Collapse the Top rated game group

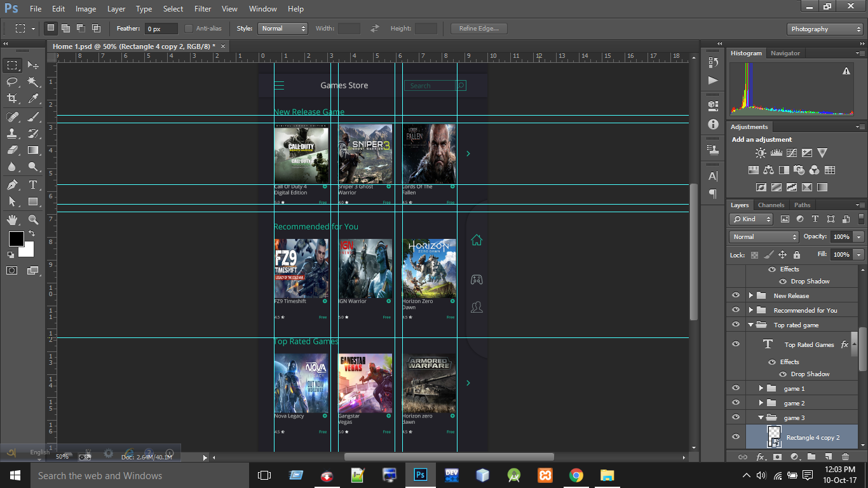point(751,325)
